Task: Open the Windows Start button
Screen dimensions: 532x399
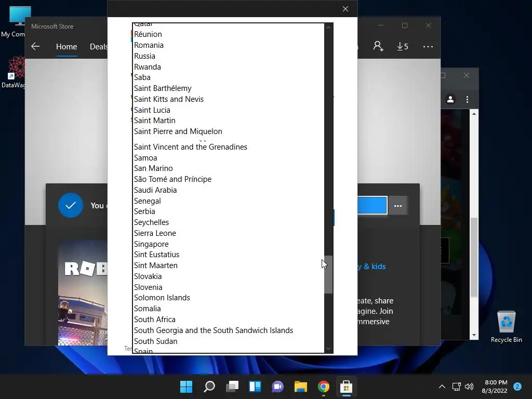Action: coord(186,387)
